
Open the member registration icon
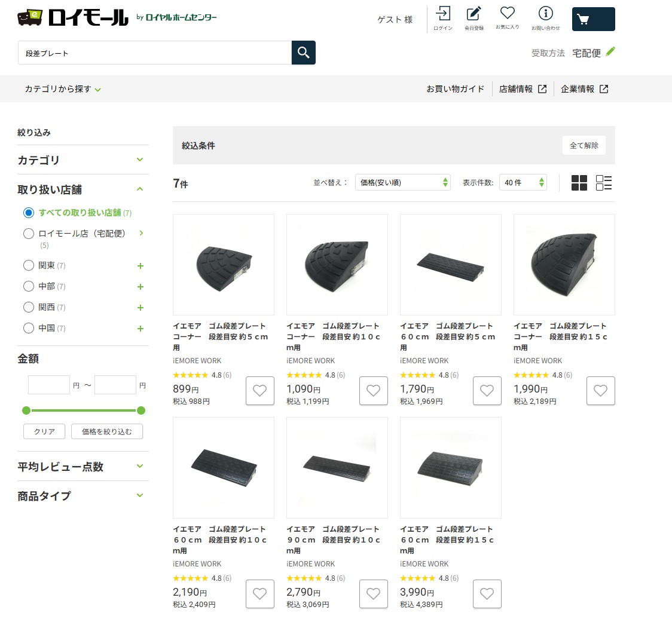tap(474, 18)
